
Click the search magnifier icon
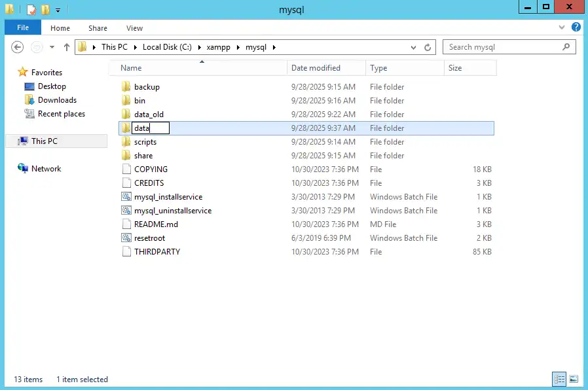[x=566, y=46]
